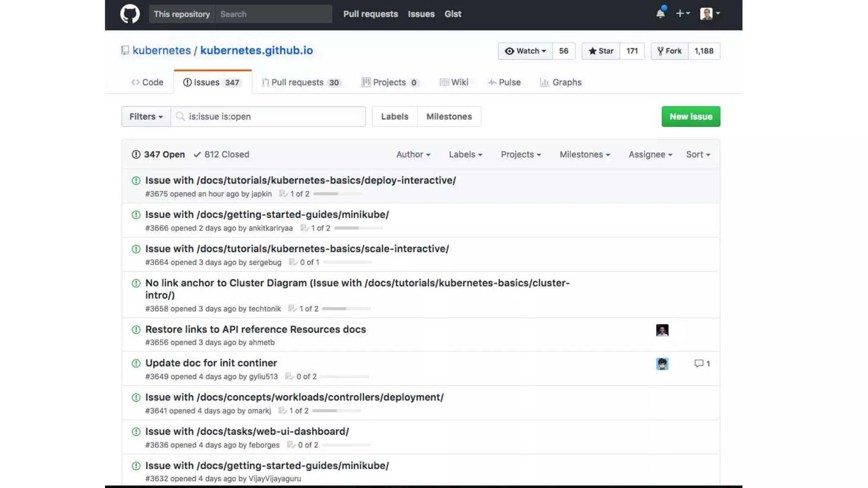Star the kubernetes.github.io repository

pos(601,51)
